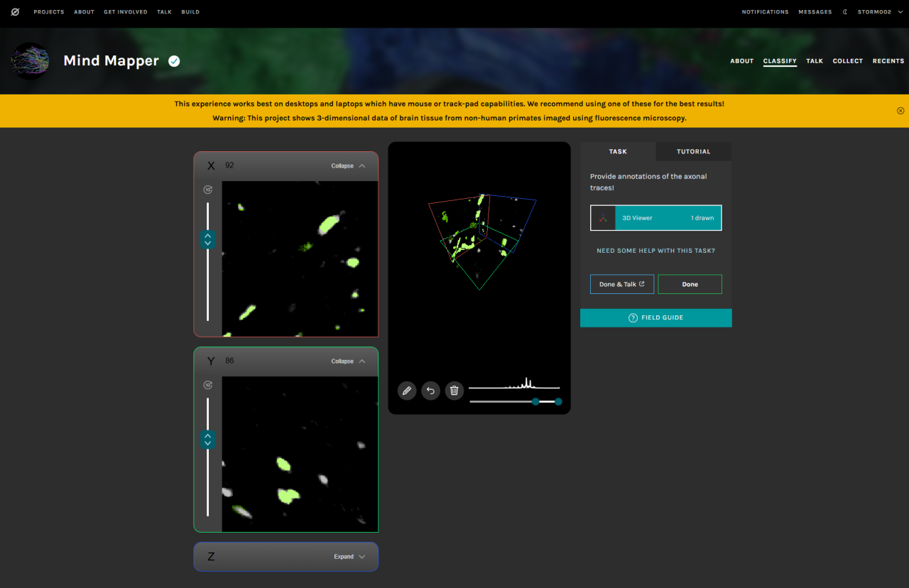Open Talk in the top navigation bar
Screen dimensions: 909x588
click(x=165, y=12)
